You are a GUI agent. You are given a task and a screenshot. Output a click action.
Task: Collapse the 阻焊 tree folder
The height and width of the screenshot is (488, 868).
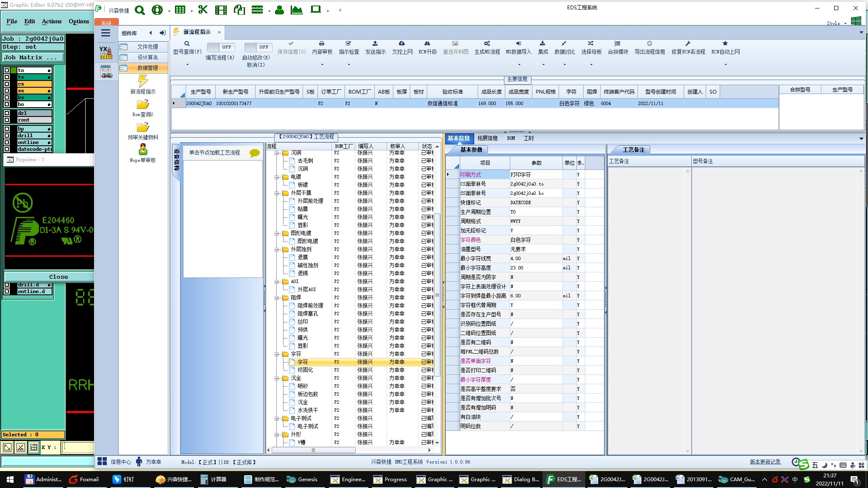coord(277,298)
